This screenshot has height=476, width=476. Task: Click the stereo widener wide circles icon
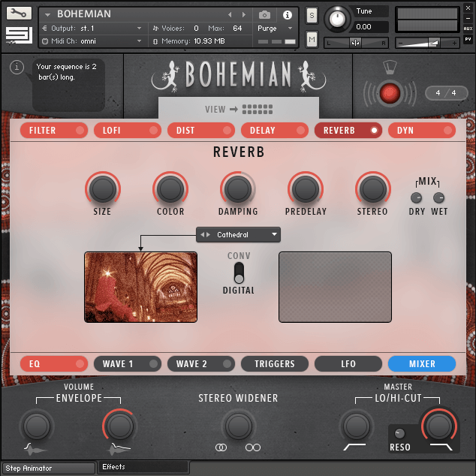click(253, 447)
